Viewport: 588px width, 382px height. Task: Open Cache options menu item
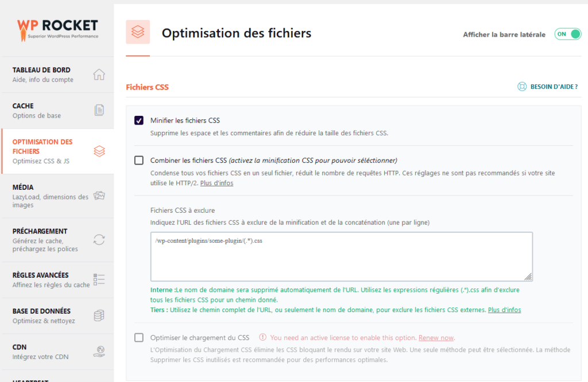tap(58, 111)
